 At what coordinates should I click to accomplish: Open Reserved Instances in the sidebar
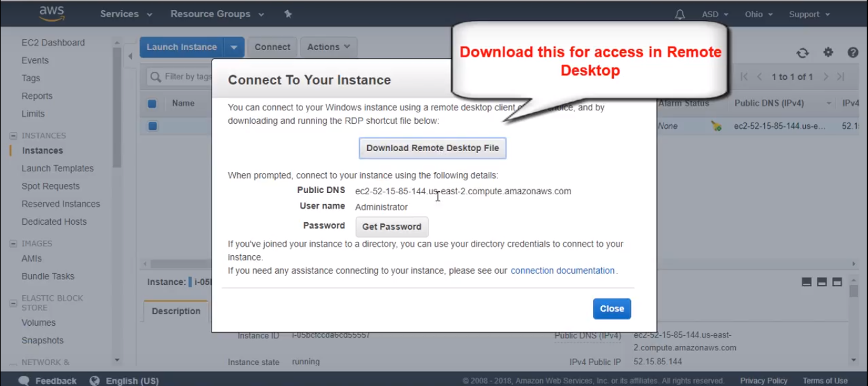click(60, 204)
